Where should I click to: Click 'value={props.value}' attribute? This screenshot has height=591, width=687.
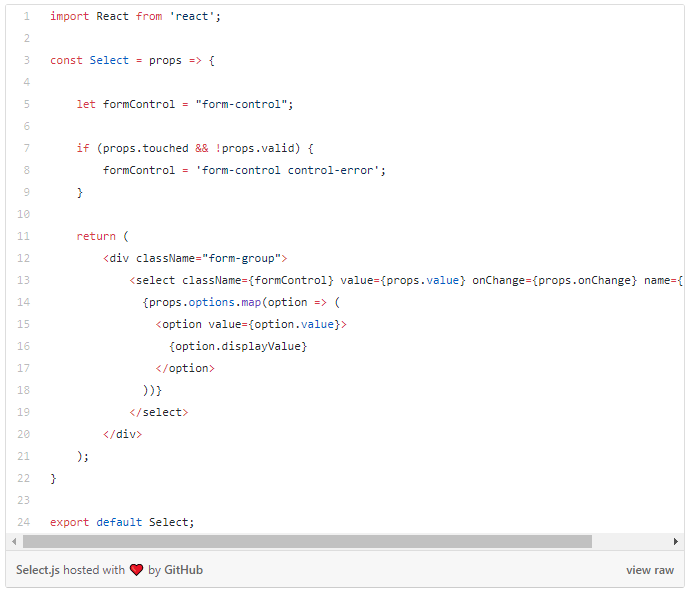pos(403,280)
